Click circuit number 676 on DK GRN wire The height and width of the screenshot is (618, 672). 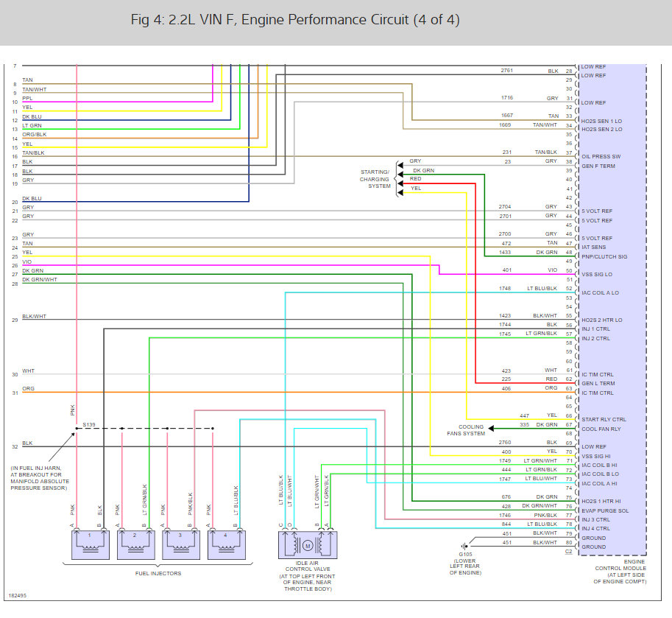[506, 496]
